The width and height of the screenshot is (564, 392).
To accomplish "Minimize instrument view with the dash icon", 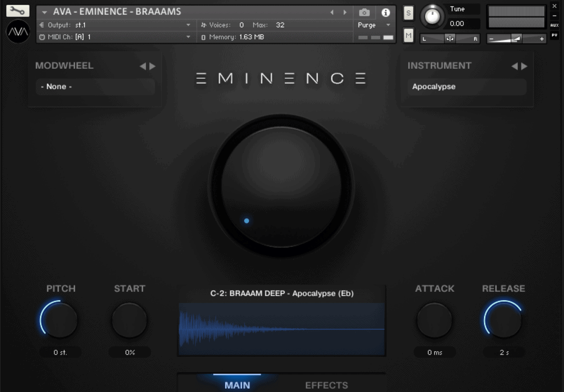I will pos(554,16).
